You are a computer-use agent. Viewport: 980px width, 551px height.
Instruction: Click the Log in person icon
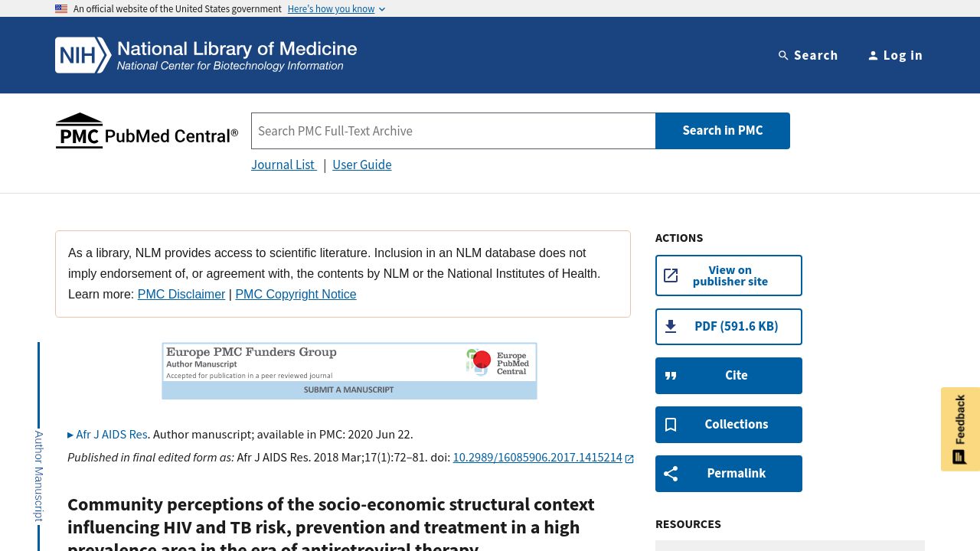tap(873, 55)
